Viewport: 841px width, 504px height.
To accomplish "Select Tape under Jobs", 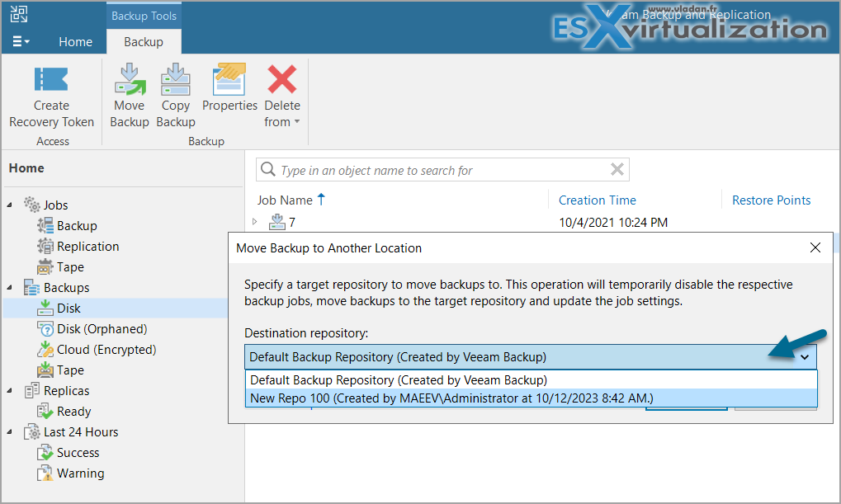I will [70, 267].
